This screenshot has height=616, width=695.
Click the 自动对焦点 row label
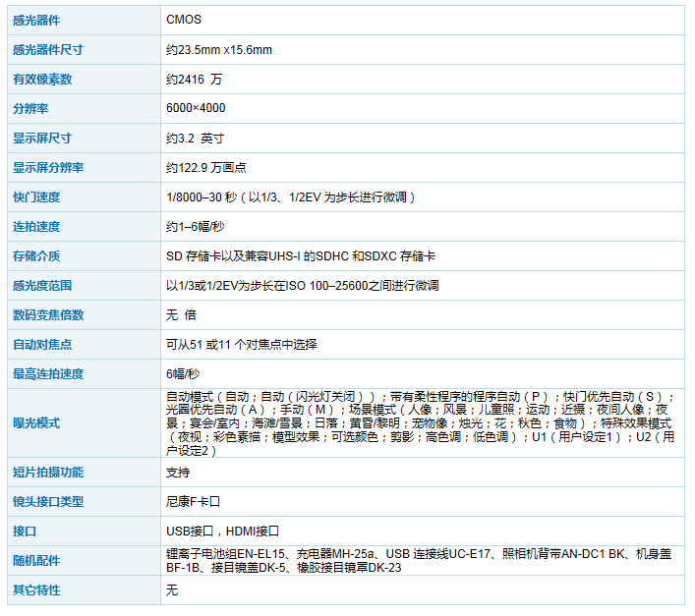[42, 344]
